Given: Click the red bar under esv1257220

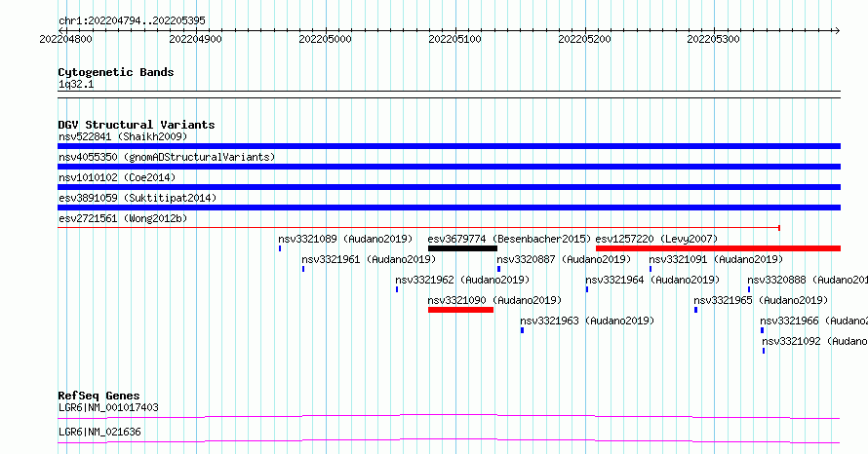Looking at the screenshot, I should [718, 248].
